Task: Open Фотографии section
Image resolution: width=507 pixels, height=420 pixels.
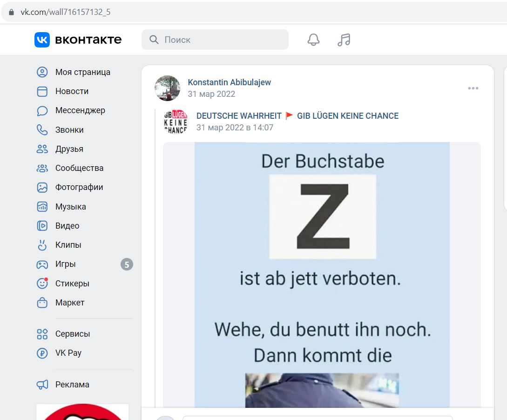Action: 79,187
